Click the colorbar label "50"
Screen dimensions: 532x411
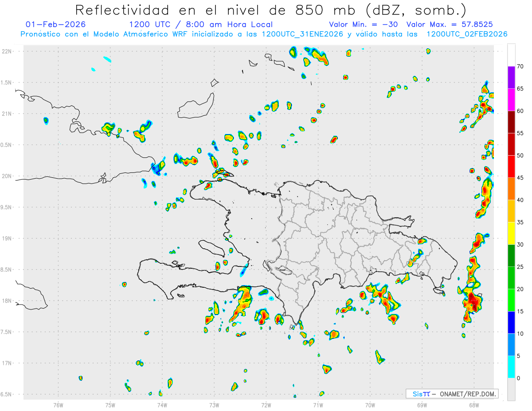520,156
